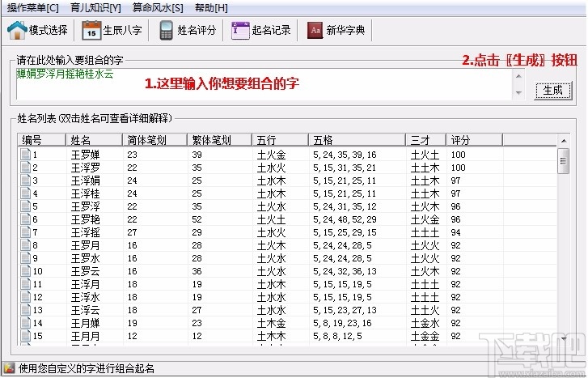The height and width of the screenshot is (378, 588).
Task: Click the document icon of row 3
Action: pyautogui.click(x=26, y=181)
